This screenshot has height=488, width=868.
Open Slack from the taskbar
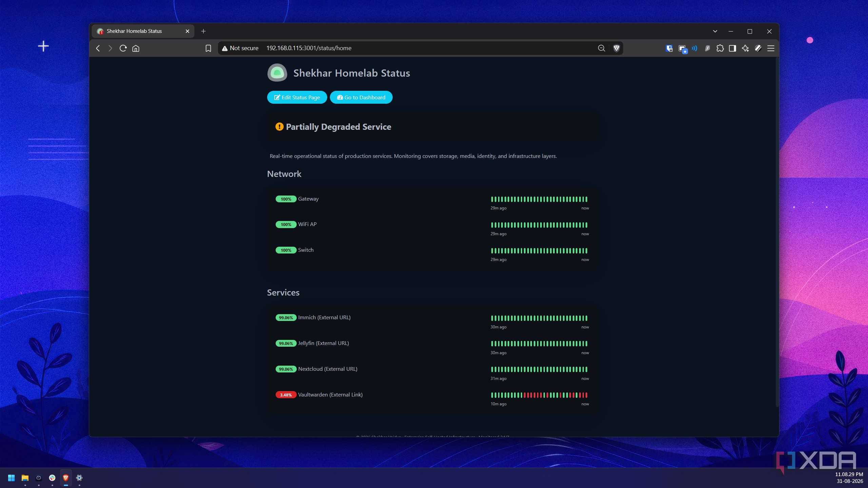click(x=52, y=478)
